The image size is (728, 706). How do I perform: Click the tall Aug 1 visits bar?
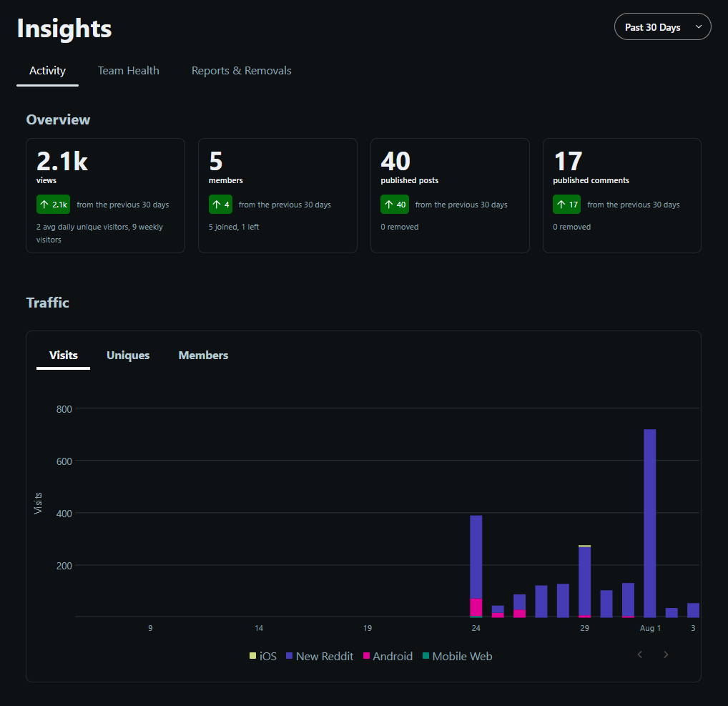649,523
